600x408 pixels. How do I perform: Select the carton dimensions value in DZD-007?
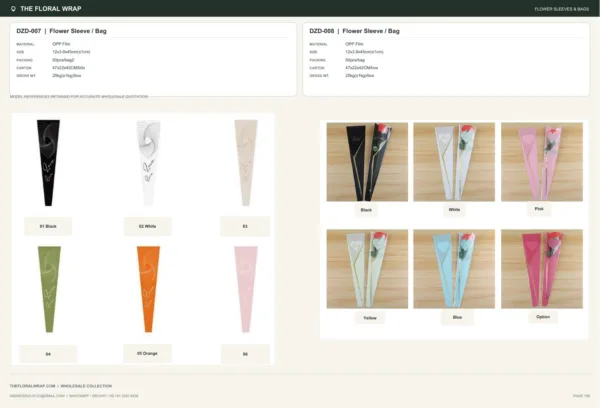(68, 68)
